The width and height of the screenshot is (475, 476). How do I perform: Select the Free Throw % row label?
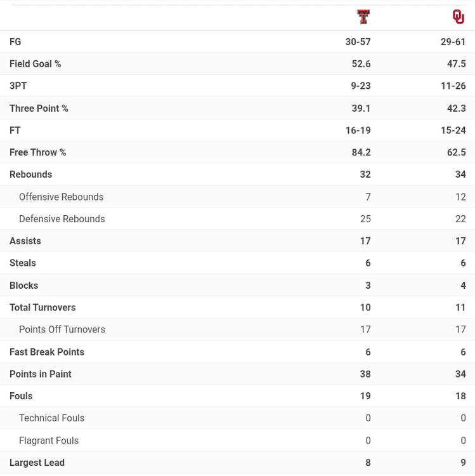click(x=38, y=152)
